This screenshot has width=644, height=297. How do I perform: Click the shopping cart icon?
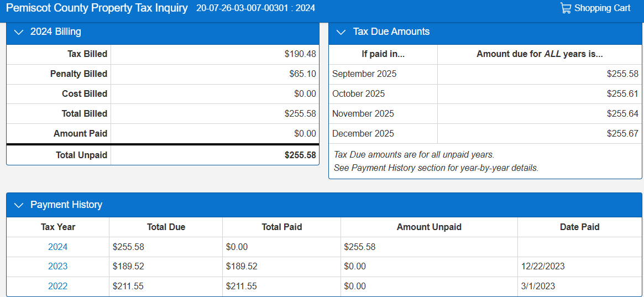pyautogui.click(x=566, y=8)
